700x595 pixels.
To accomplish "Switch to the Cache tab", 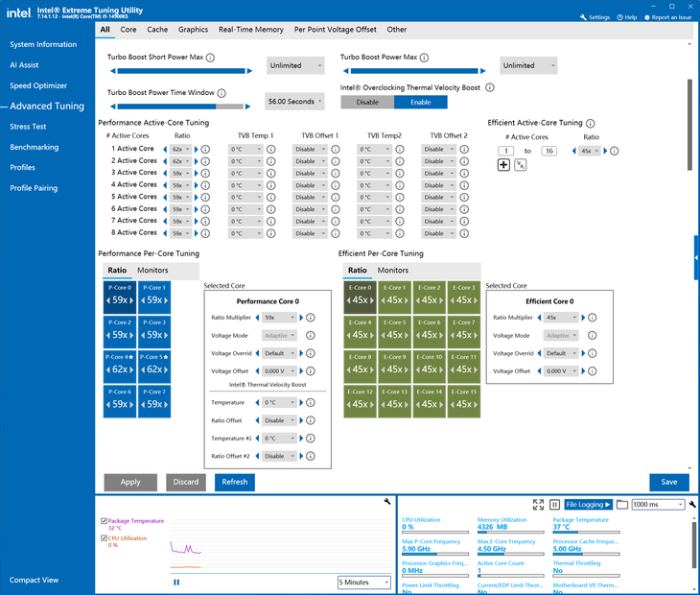I will click(x=157, y=30).
